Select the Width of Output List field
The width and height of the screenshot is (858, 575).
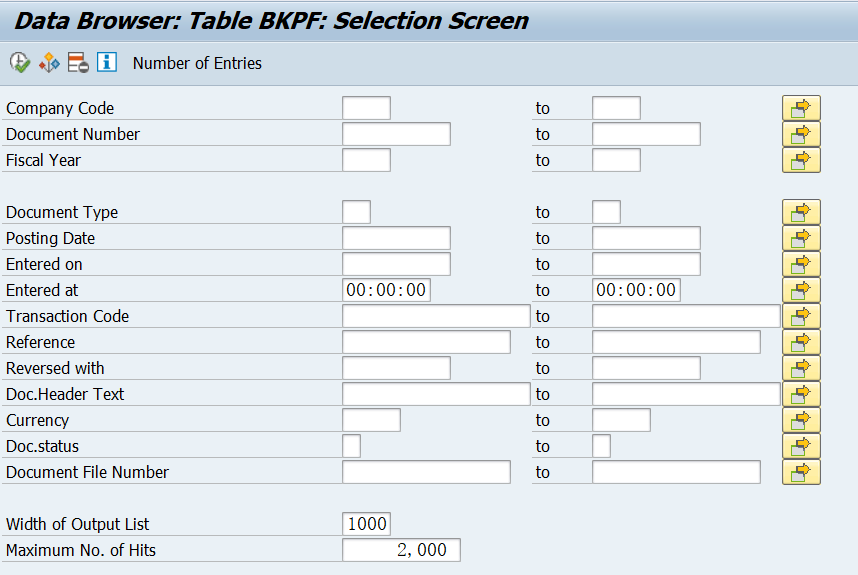367,524
